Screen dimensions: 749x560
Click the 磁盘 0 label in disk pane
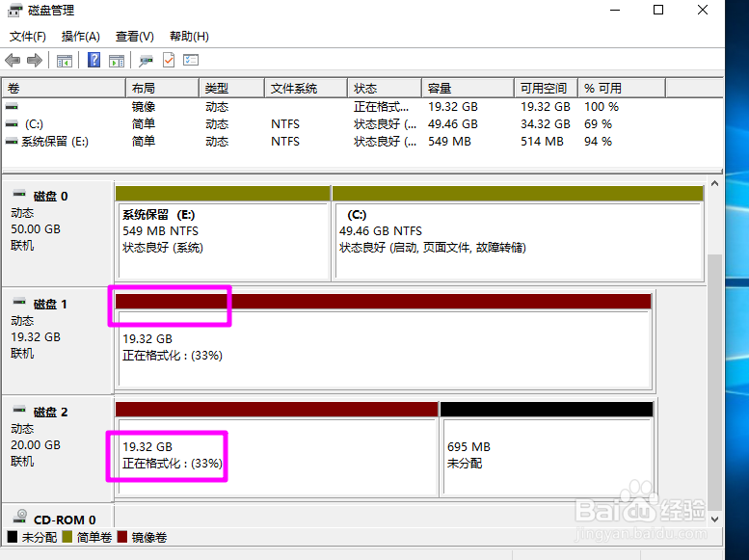(x=51, y=197)
